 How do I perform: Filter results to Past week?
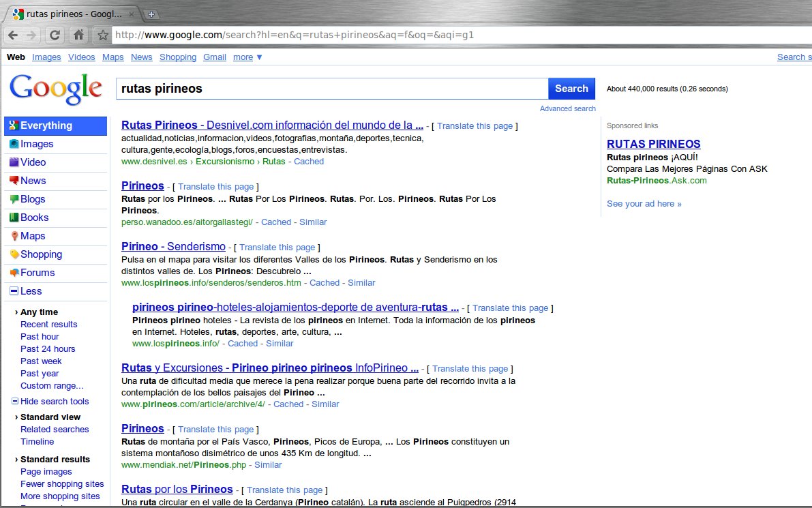tap(41, 361)
